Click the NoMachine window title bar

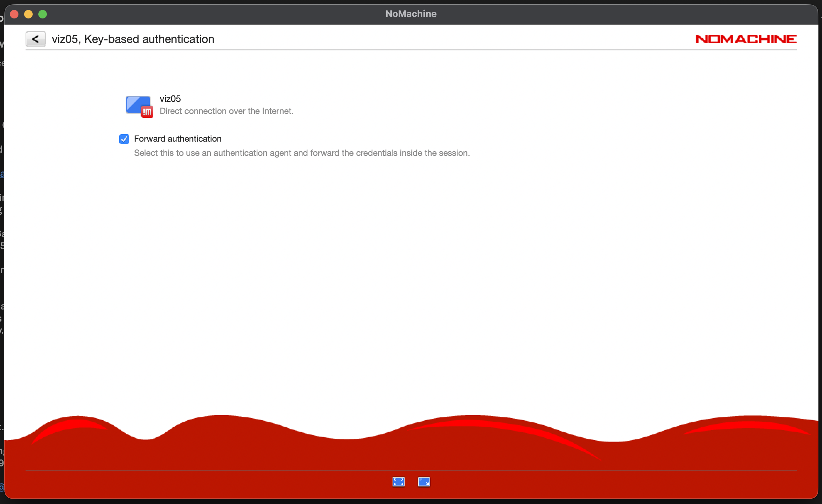point(411,14)
